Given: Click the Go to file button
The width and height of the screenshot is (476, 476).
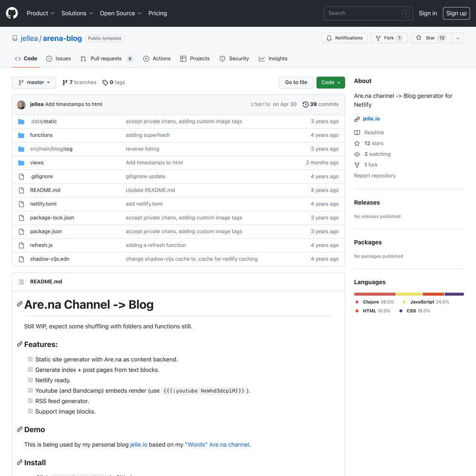Looking at the screenshot, I should click(x=296, y=82).
